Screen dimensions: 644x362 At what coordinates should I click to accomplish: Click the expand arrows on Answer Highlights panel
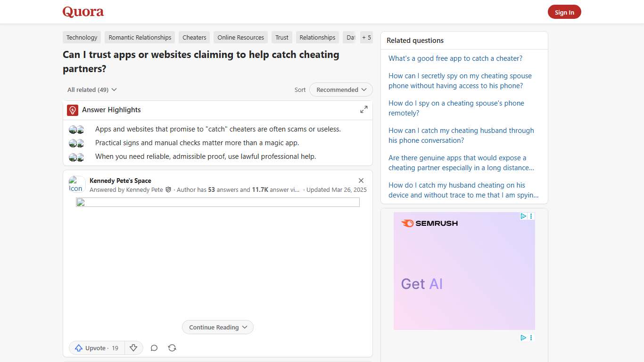click(363, 109)
